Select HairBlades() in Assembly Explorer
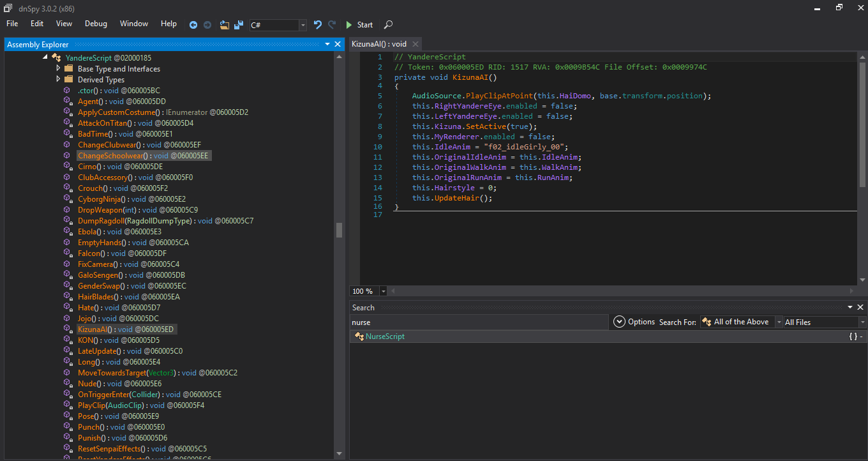 (129, 297)
